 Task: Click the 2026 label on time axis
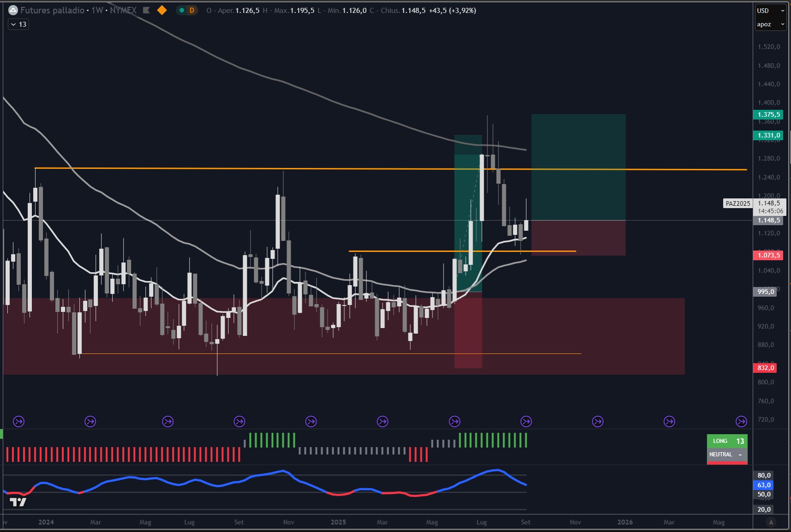[625, 522]
